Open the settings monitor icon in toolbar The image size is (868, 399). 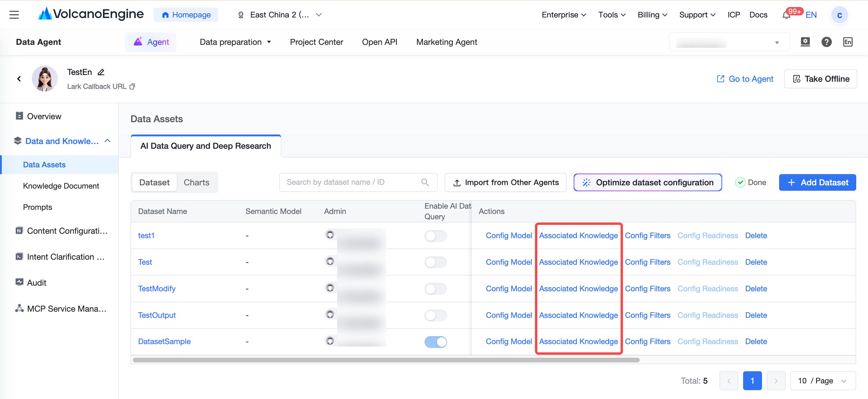[x=805, y=42]
